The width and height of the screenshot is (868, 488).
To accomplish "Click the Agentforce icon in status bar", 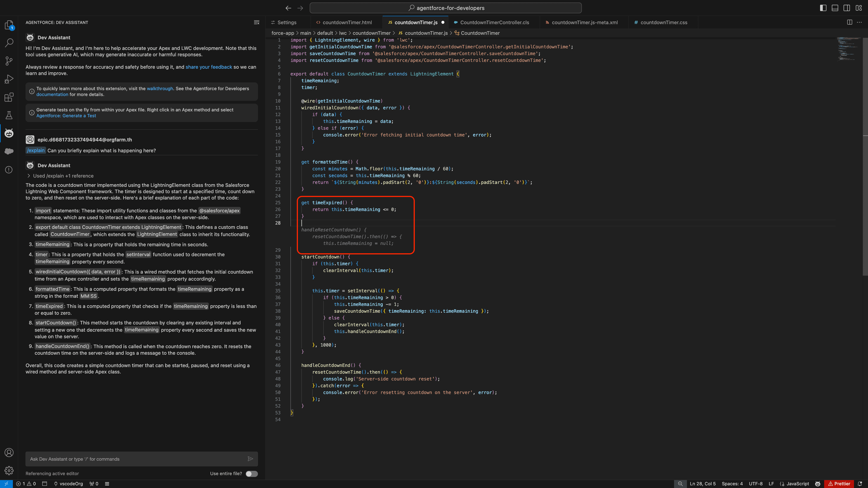I will coord(817,484).
